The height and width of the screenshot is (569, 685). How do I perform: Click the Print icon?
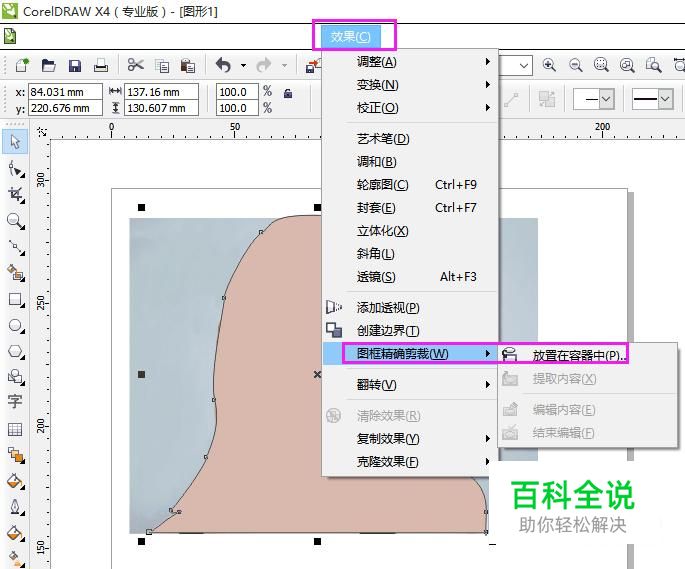tap(101, 66)
